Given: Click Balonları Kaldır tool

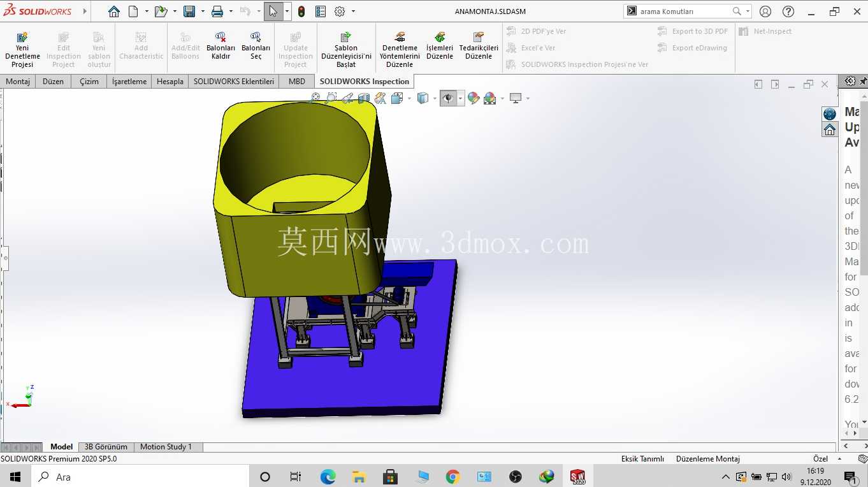Looking at the screenshot, I should point(221,46).
